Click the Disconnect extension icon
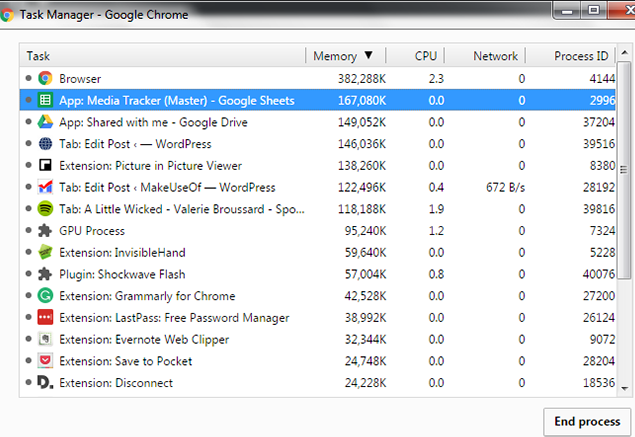The height and width of the screenshot is (437, 635). pos(45,382)
